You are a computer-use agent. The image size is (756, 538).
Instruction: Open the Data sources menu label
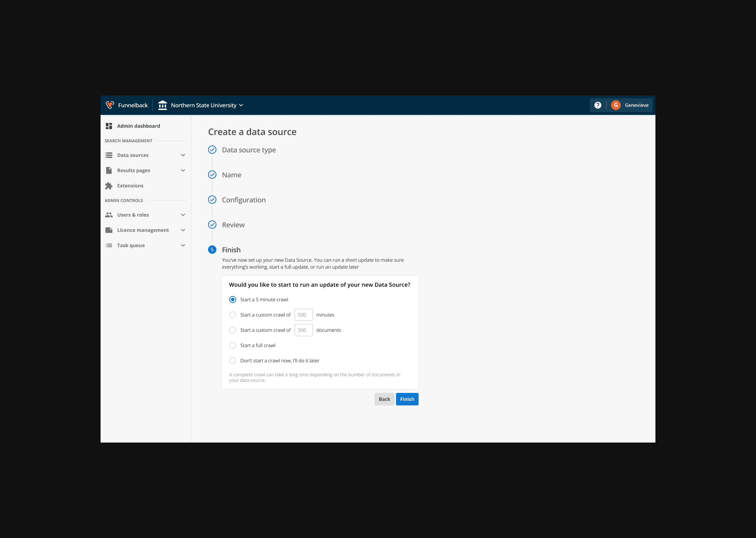pyautogui.click(x=133, y=155)
